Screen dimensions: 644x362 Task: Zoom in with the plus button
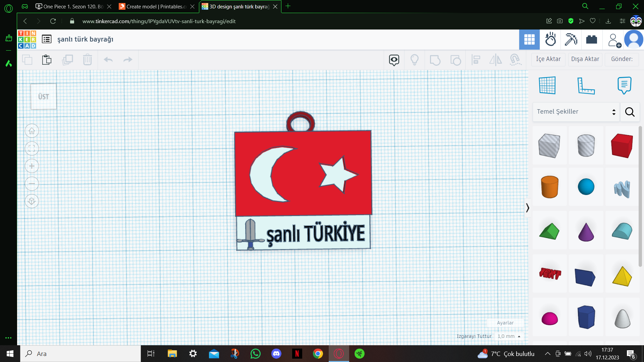(32, 166)
